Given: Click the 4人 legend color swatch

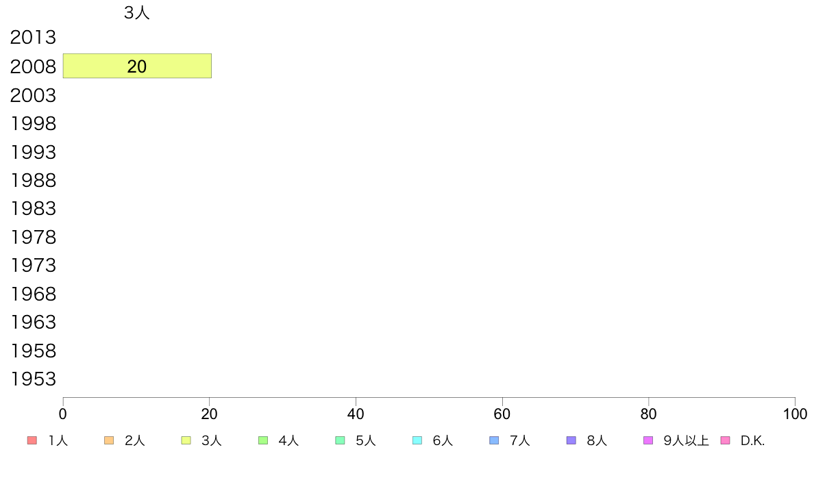Looking at the screenshot, I should point(263,440).
